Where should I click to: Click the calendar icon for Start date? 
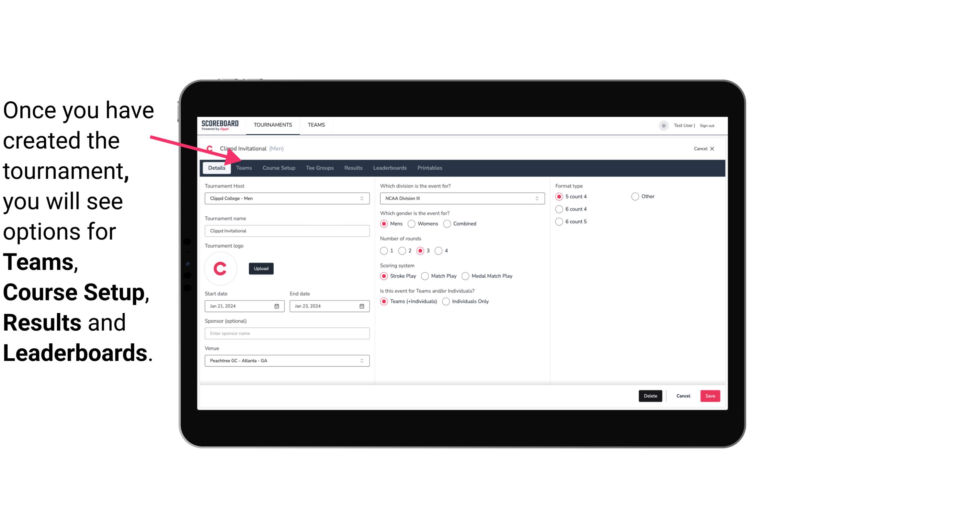pyautogui.click(x=277, y=306)
